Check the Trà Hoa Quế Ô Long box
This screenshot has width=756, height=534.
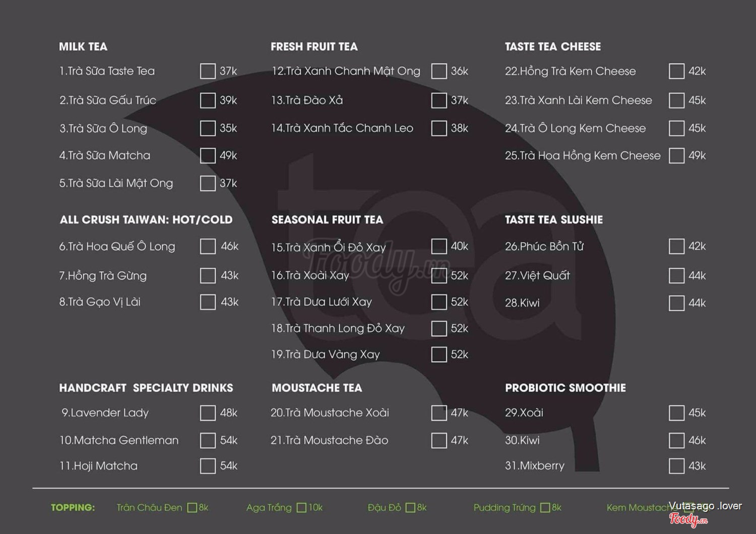(208, 246)
